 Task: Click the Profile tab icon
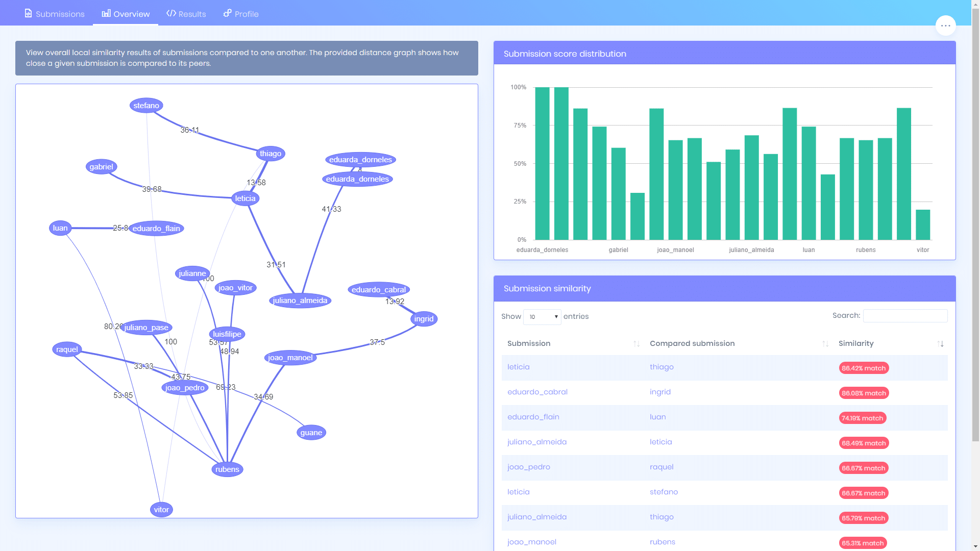click(x=228, y=12)
